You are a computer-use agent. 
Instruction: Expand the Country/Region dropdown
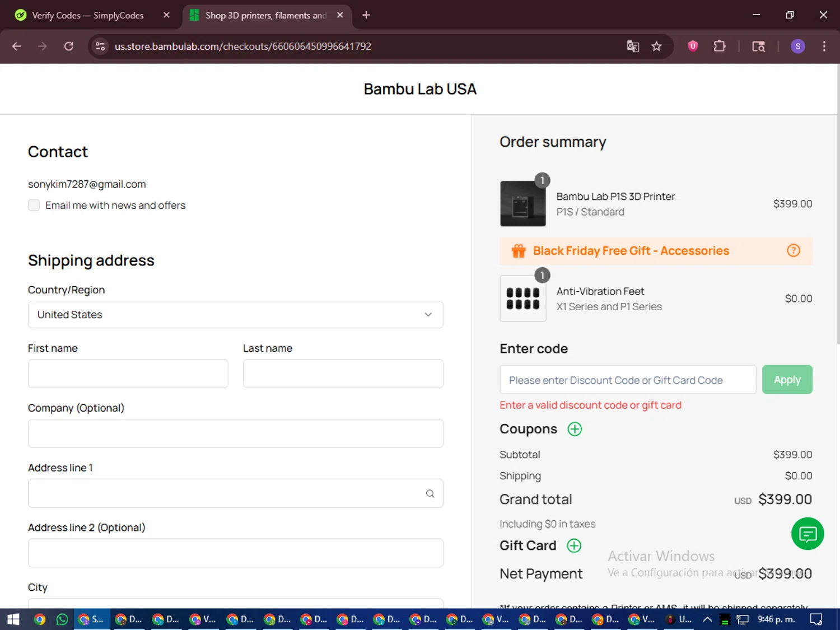point(236,315)
